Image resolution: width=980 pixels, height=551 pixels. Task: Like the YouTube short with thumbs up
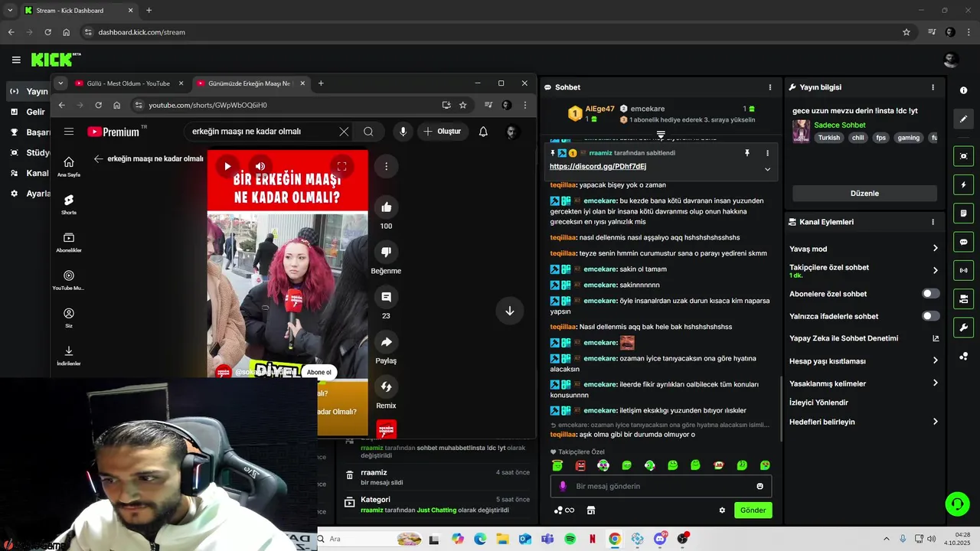(386, 207)
